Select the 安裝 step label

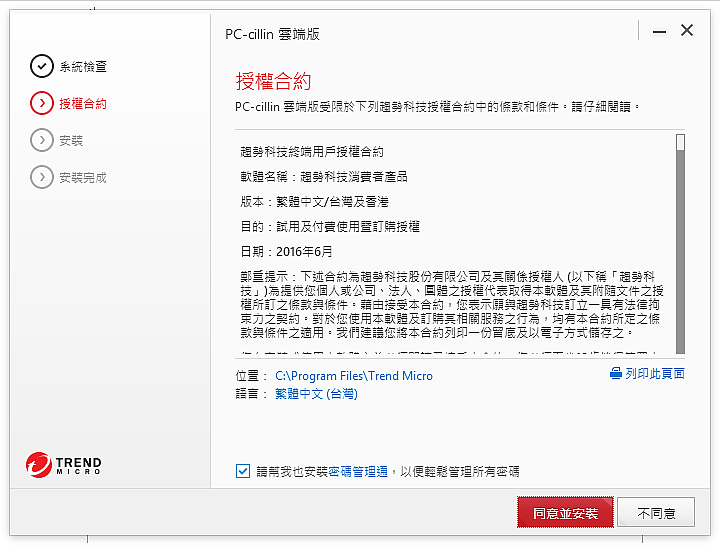71,141
